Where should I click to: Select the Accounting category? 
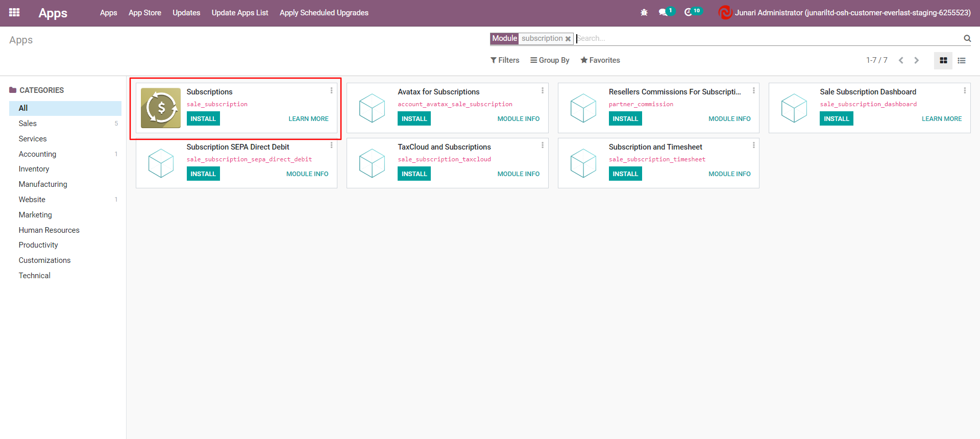click(x=37, y=154)
